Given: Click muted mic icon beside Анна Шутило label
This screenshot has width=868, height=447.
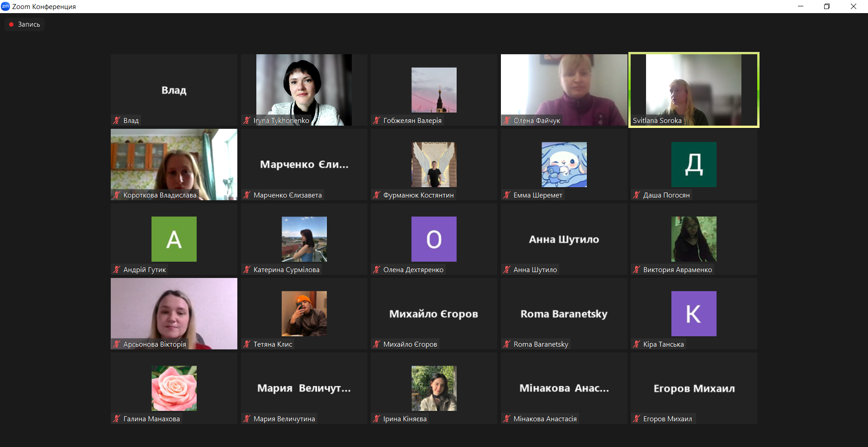Looking at the screenshot, I should pos(507,269).
